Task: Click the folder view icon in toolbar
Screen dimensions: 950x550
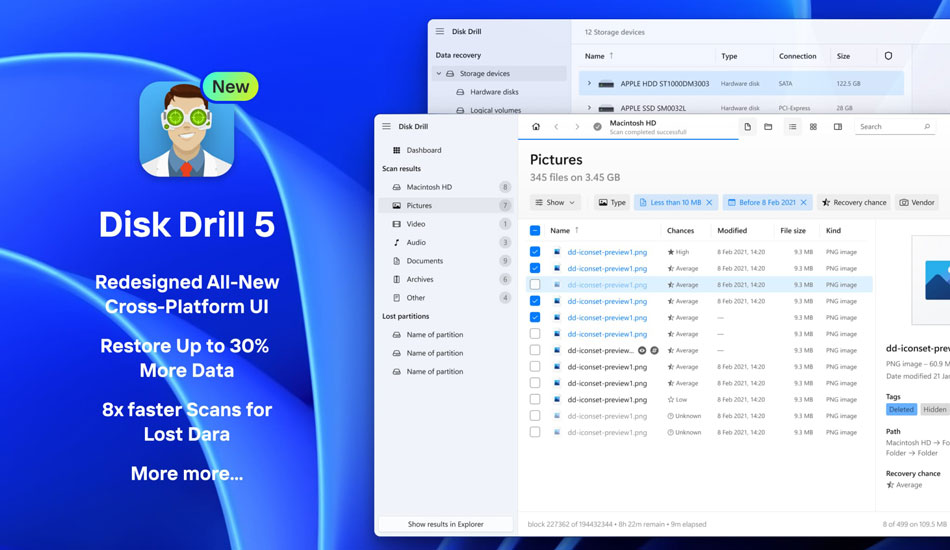Action: [768, 127]
